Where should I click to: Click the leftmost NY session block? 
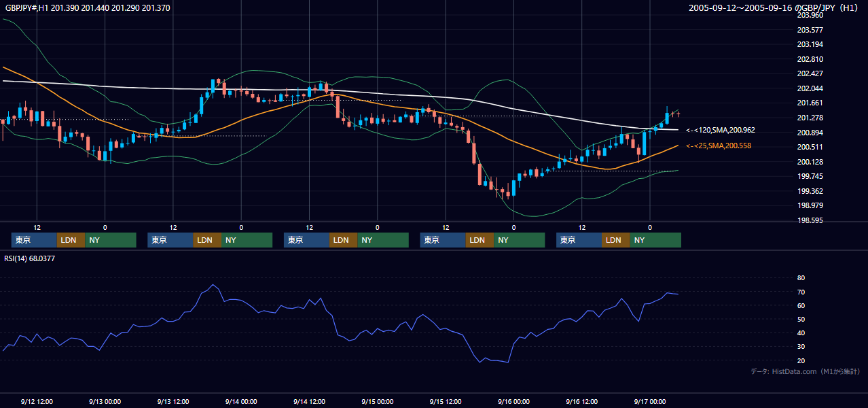point(110,240)
